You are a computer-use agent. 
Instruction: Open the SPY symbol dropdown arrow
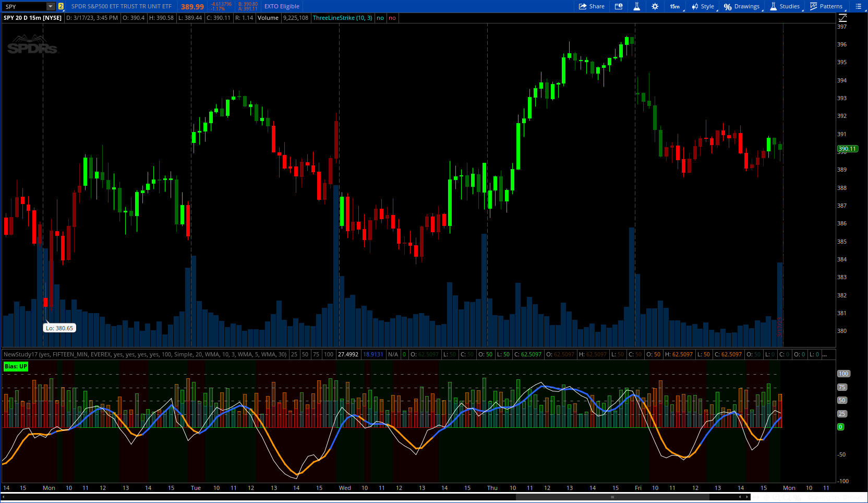[51, 6]
